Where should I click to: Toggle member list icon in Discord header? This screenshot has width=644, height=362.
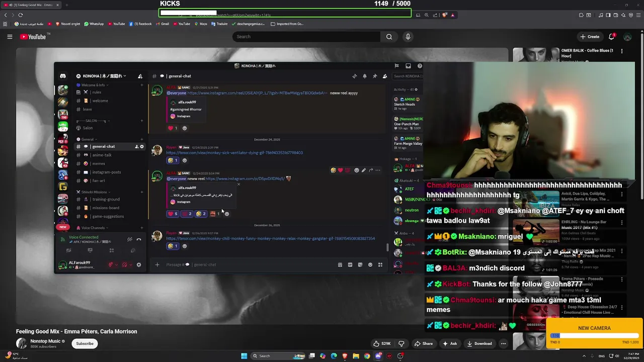pyautogui.click(x=385, y=76)
